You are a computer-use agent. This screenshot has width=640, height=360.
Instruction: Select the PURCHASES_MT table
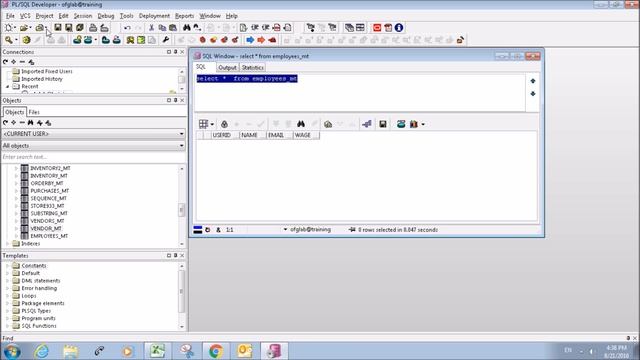(x=50, y=191)
